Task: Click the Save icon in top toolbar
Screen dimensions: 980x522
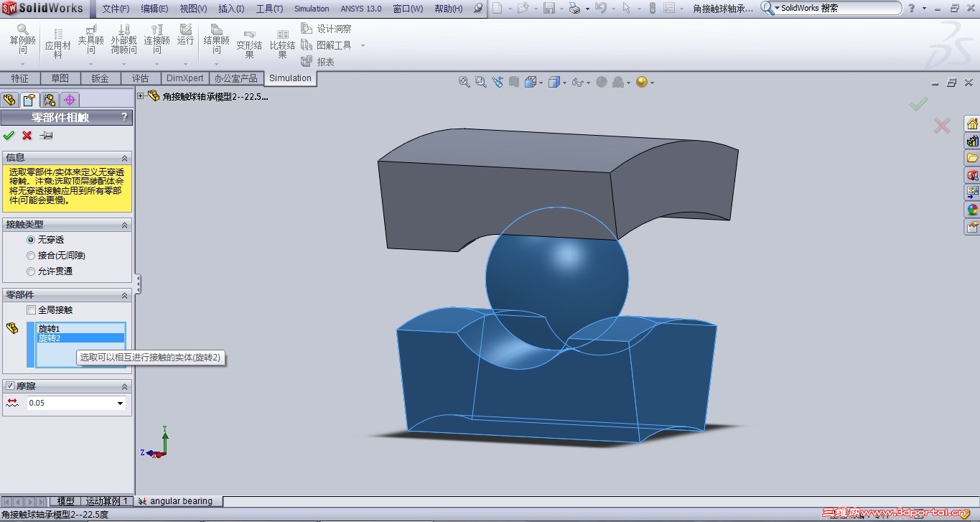Action: pyautogui.click(x=549, y=9)
